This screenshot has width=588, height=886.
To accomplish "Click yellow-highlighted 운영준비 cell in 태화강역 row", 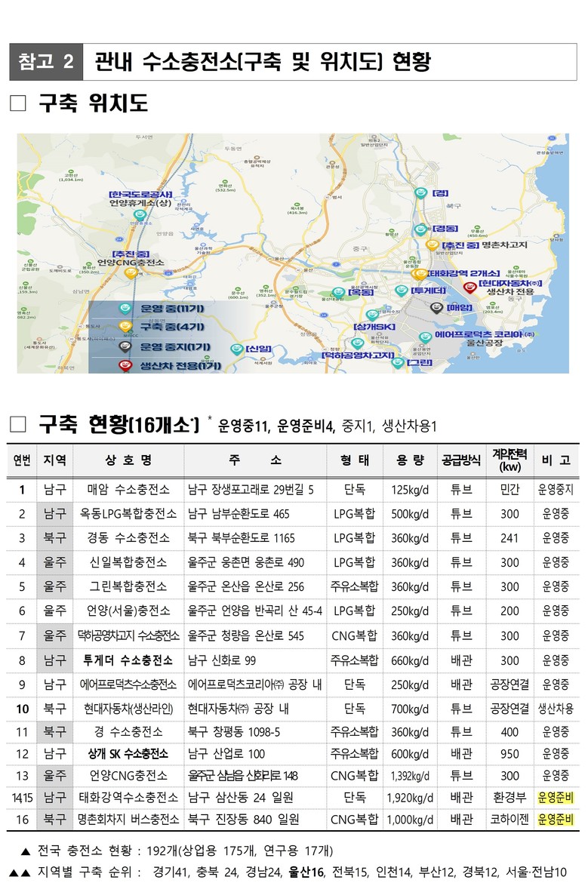I will pyautogui.click(x=556, y=796).
